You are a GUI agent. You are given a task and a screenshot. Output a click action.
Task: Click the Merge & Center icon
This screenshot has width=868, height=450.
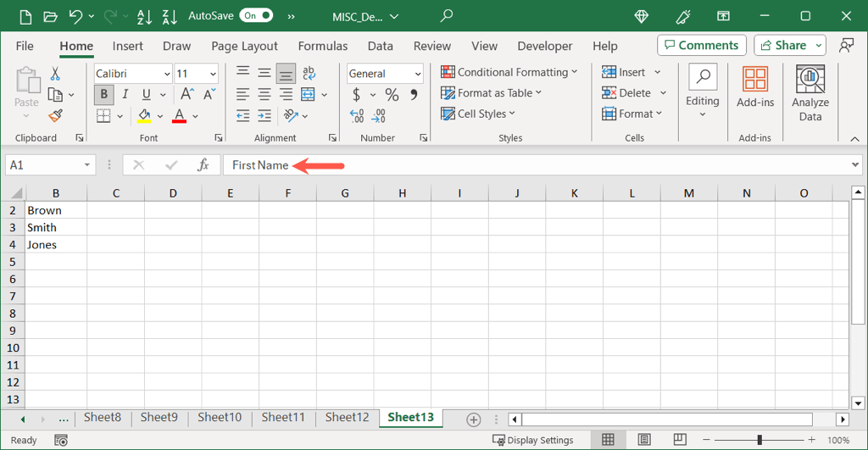308,94
